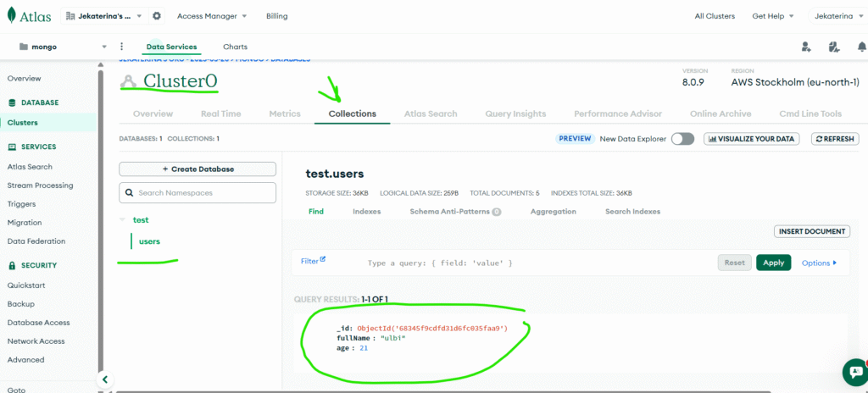Open Backup in the sidebar
Screen dimensions: 868x393
(21, 304)
